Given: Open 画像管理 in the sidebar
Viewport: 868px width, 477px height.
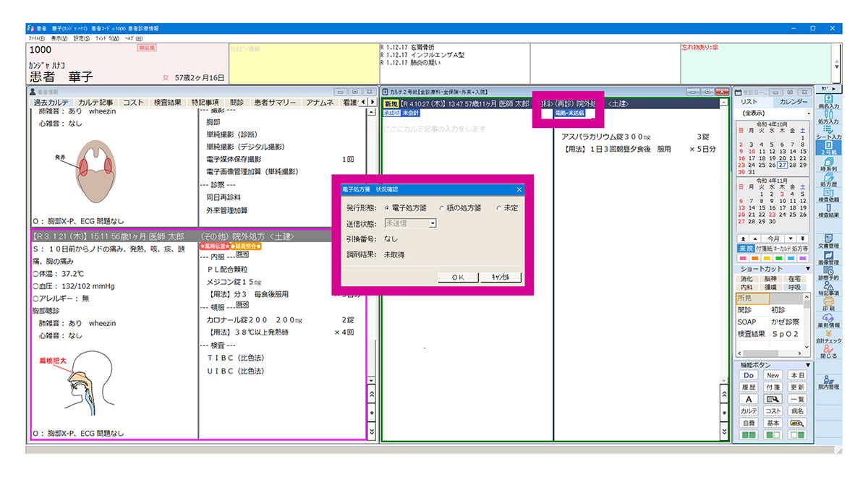Looking at the screenshot, I should click(828, 258).
